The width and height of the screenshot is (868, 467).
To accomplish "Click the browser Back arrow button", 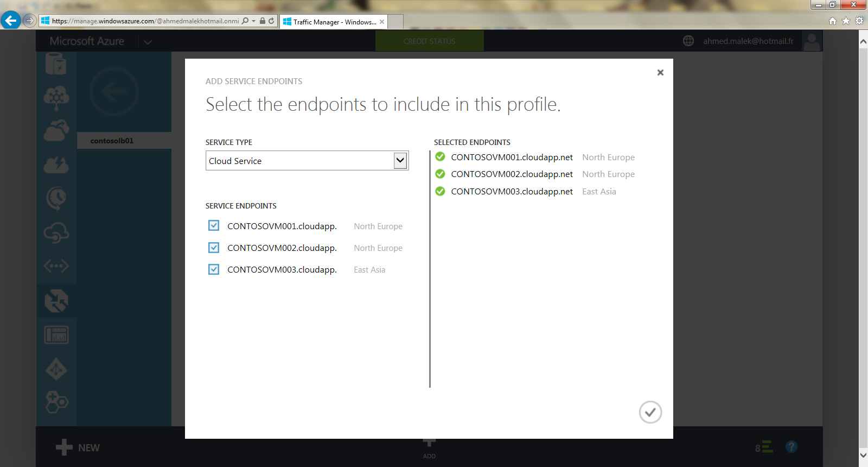I will 10,21.
